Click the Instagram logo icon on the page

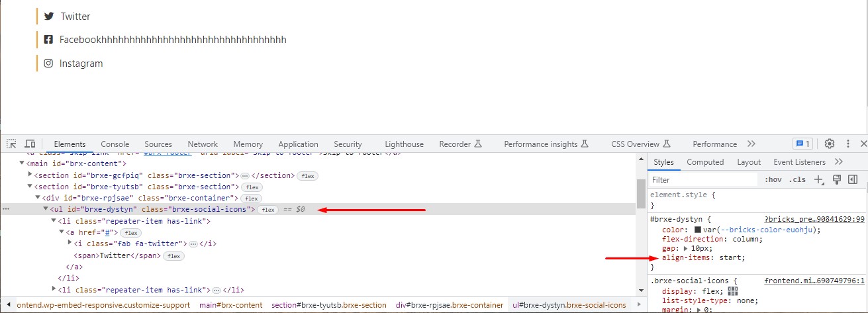(48, 64)
